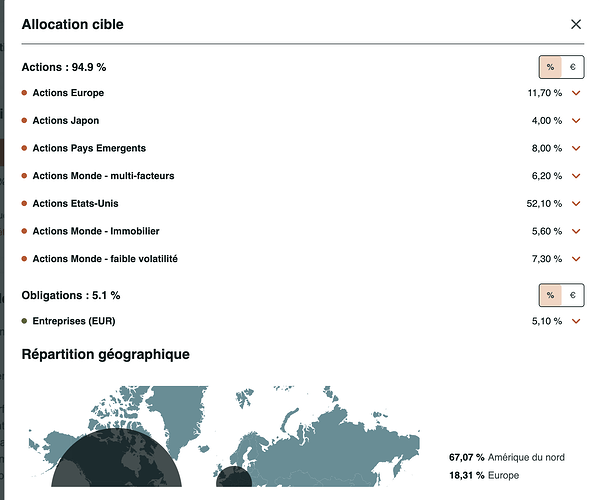Click Actions Monde - faible volatilité label
Viewport: 600px width, 500px height.
click(x=105, y=259)
